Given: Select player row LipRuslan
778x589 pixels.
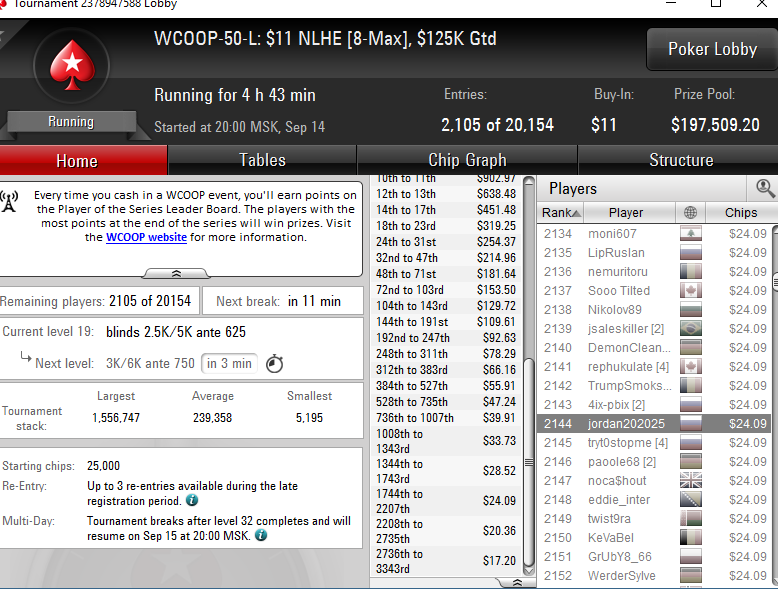Looking at the screenshot, I should click(654, 253).
